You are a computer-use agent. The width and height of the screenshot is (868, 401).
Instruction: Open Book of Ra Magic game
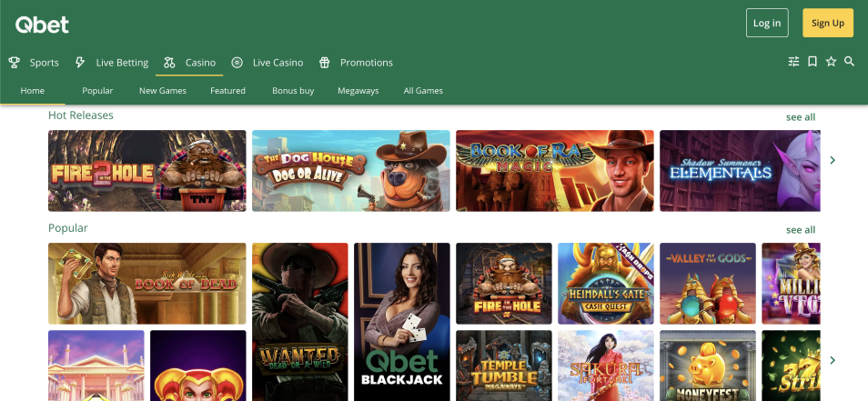coord(555,170)
